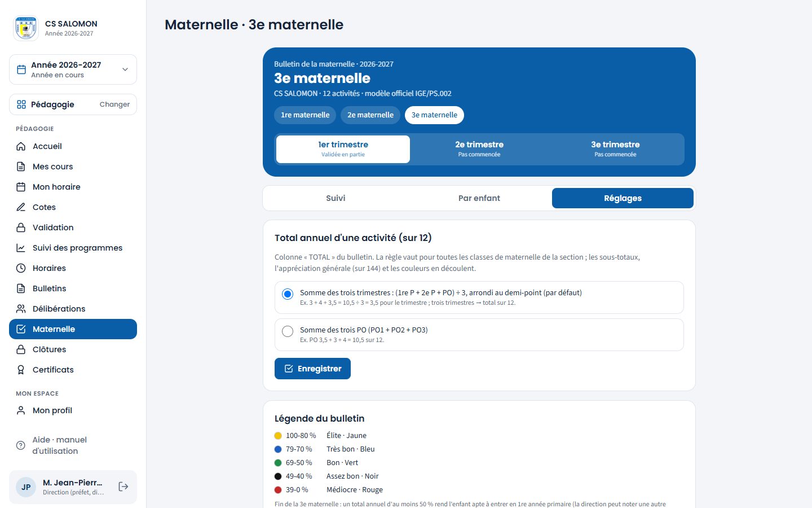The height and width of the screenshot is (508, 812).
Task: Click the black Assez bon legend swatch
Action: coord(278,476)
